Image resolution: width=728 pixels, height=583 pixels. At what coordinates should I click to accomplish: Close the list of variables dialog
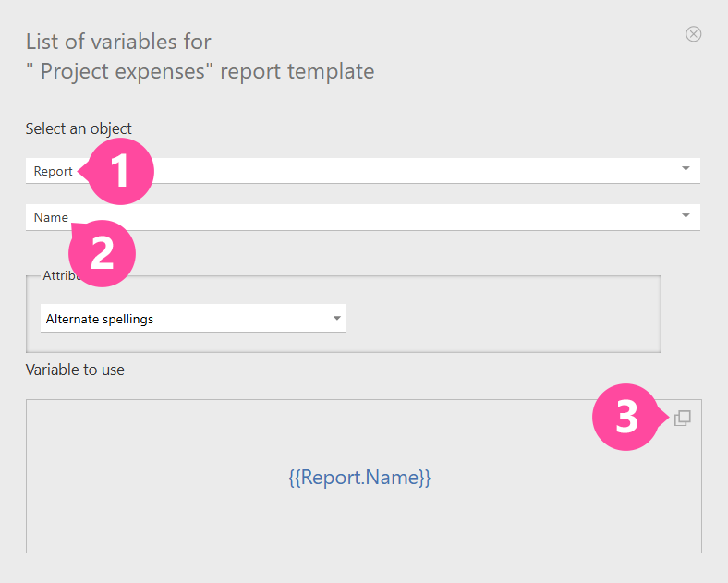pos(693,34)
